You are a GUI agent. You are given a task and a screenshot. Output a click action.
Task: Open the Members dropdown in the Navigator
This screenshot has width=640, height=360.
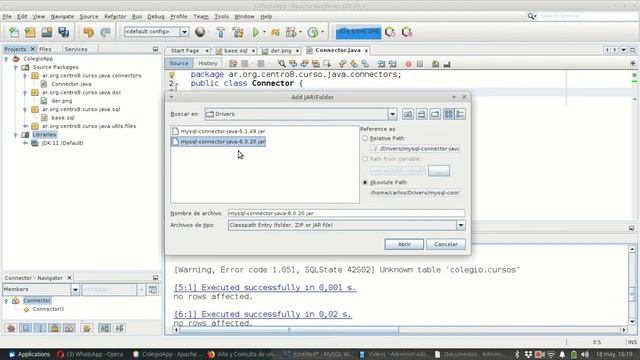(75, 290)
